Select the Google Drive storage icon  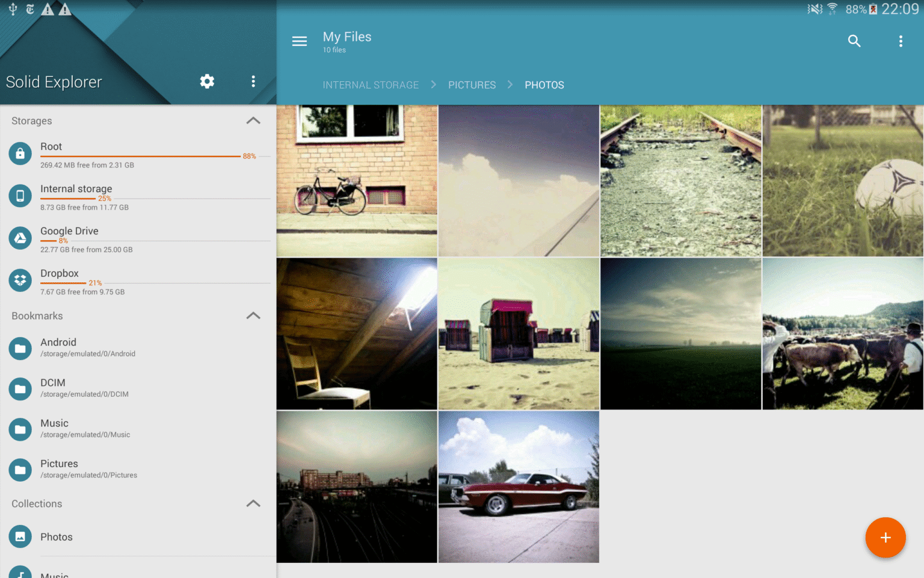click(x=20, y=238)
